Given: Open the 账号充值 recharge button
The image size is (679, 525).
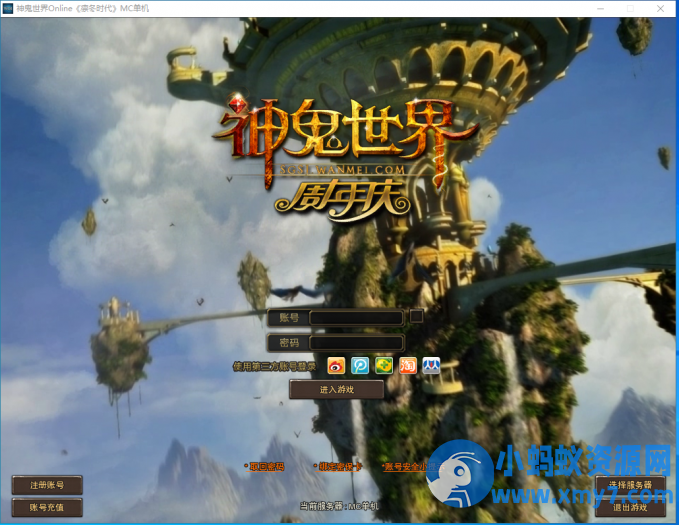Looking at the screenshot, I should [x=47, y=507].
